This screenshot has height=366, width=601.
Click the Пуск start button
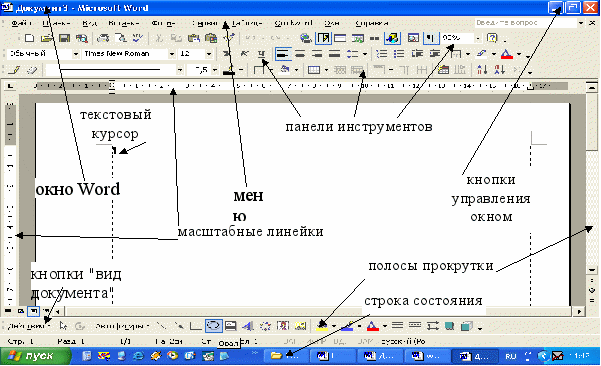(x=35, y=356)
